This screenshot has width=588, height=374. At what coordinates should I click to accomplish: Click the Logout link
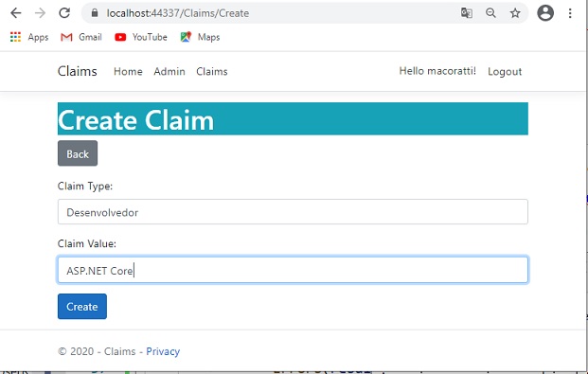[x=505, y=71]
